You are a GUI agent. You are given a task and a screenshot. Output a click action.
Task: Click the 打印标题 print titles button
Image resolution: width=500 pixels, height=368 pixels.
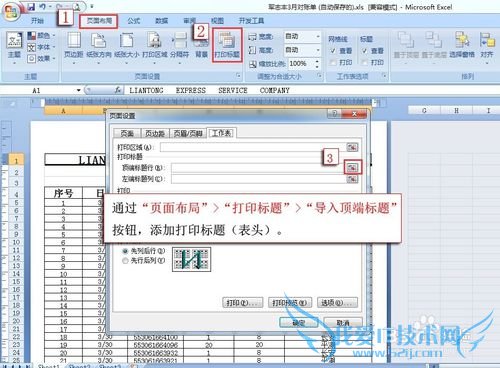[x=227, y=45]
